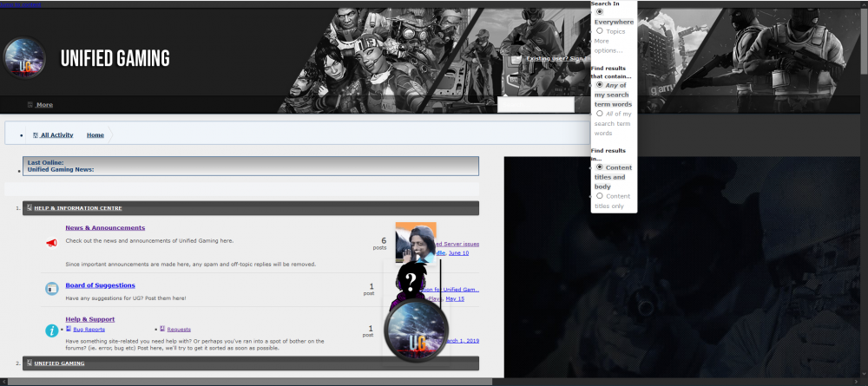Open the round UG avatar in Help & Support row
868x386 pixels.
pyautogui.click(x=416, y=330)
